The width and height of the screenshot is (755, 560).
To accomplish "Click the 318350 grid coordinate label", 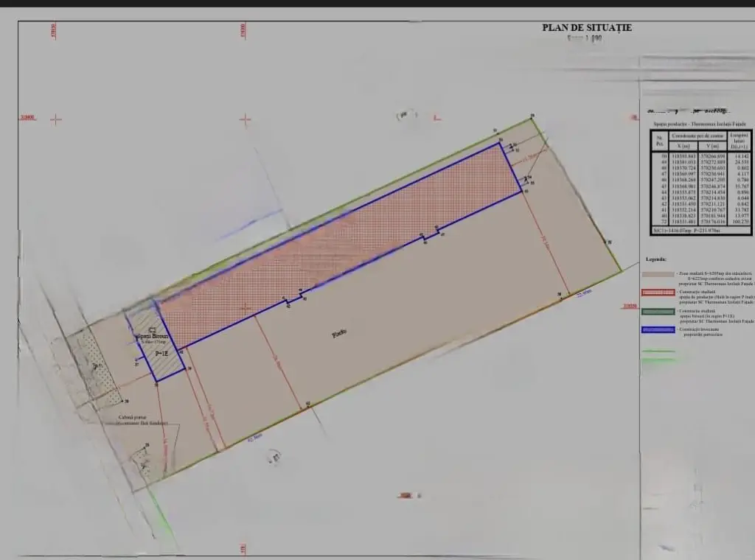I will (630, 306).
